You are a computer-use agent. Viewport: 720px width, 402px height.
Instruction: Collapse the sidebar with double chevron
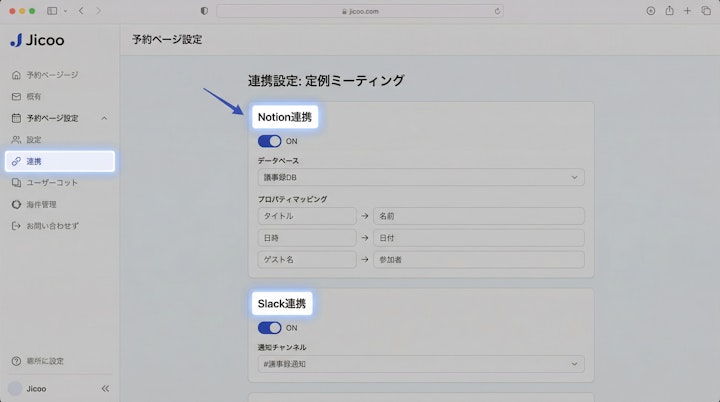[x=105, y=389]
